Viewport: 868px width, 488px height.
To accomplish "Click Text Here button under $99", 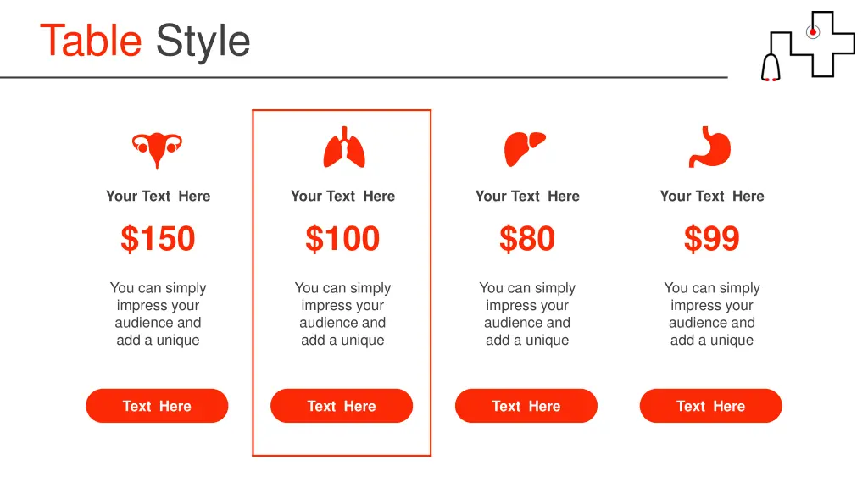I will tap(711, 406).
